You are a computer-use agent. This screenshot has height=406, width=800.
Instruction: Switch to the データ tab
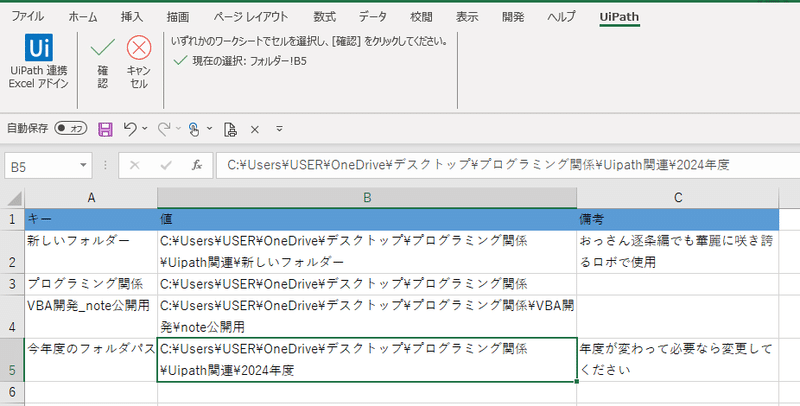(x=372, y=16)
